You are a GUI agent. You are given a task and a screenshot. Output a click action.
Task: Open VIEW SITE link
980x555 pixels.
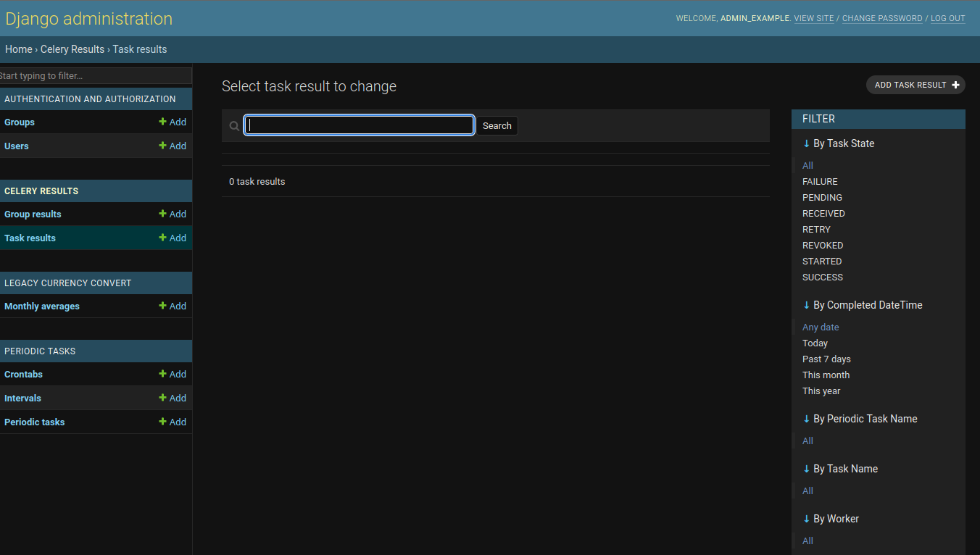pos(814,18)
